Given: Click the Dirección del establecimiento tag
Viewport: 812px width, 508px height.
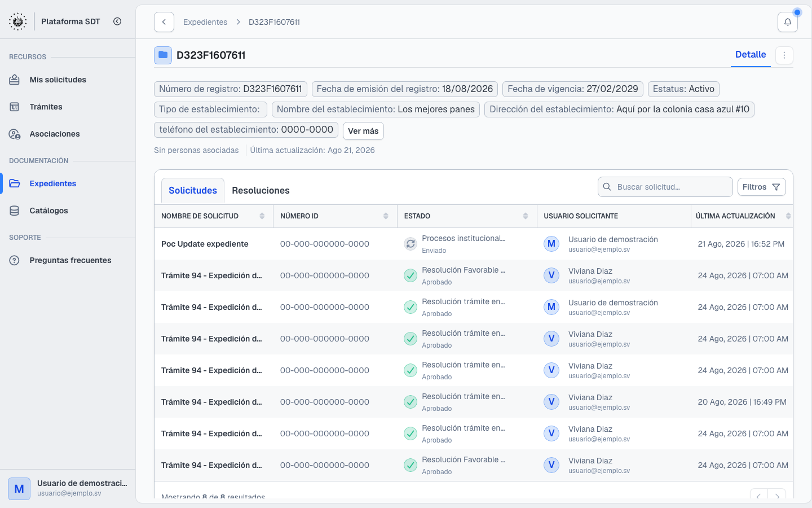Looking at the screenshot, I should tap(619, 109).
